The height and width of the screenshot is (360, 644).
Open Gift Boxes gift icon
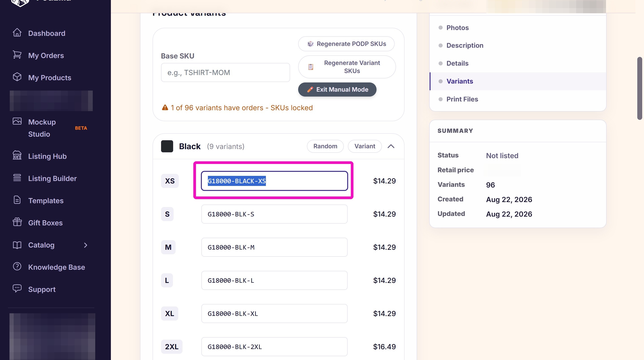pyautogui.click(x=17, y=222)
